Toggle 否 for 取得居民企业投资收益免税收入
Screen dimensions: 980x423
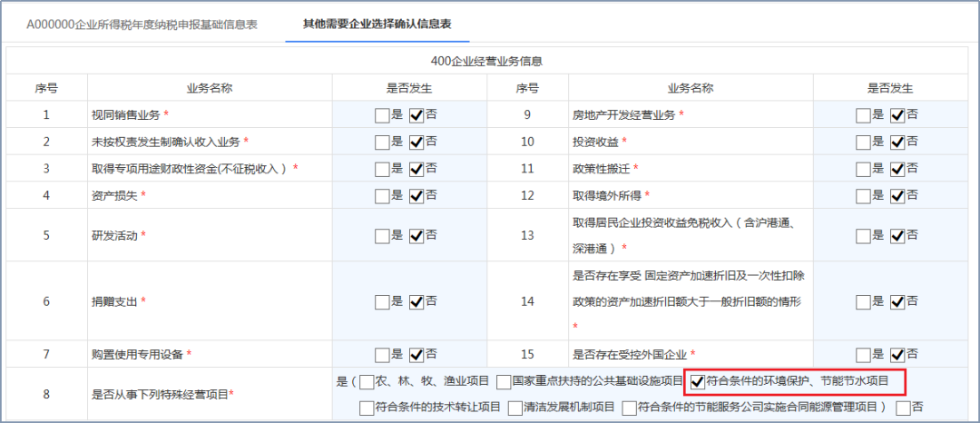click(x=897, y=236)
